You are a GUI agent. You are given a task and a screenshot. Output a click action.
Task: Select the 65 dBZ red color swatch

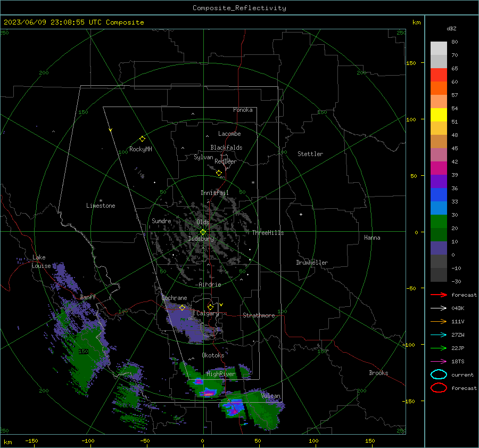click(x=439, y=75)
